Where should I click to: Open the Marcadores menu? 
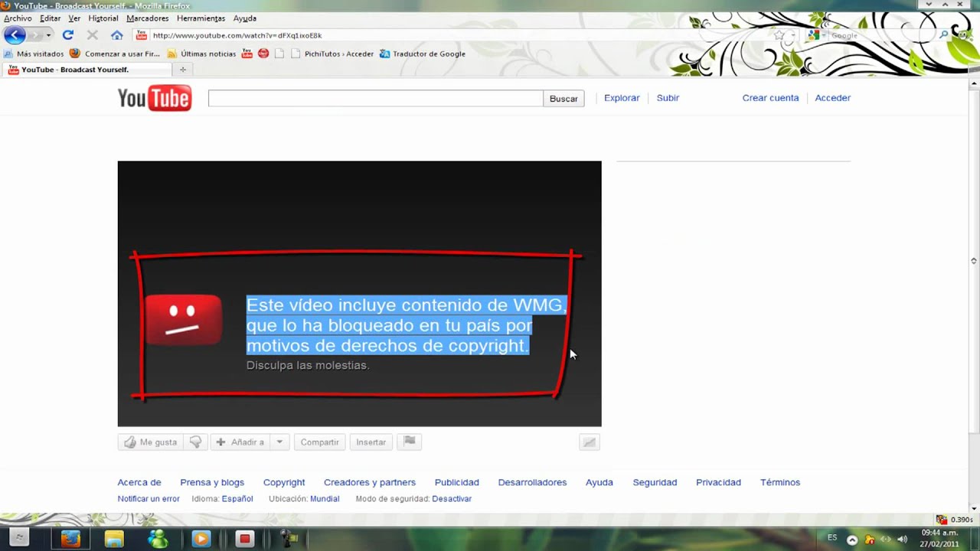point(148,18)
